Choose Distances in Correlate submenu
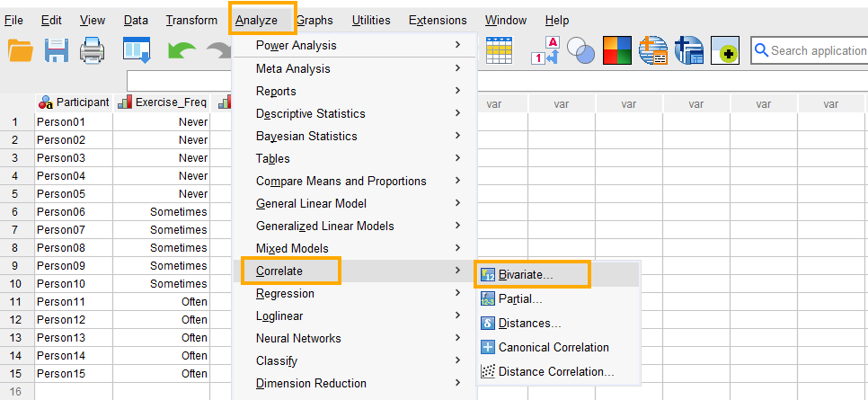 click(529, 323)
